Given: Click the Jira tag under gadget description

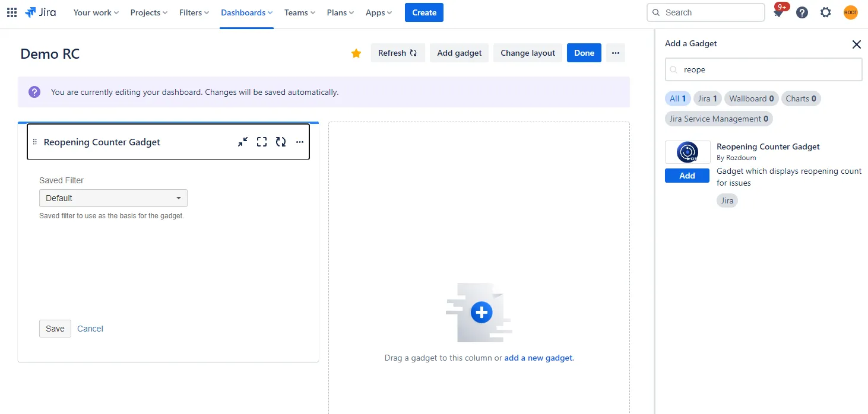Looking at the screenshot, I should click(x=727, y=200).
